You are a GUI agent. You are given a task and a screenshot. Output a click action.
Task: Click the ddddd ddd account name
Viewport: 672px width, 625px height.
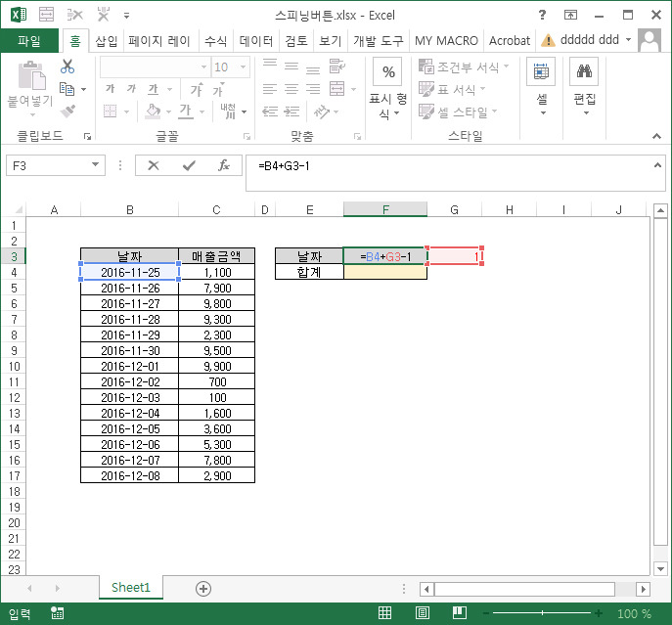pos(589,40)
